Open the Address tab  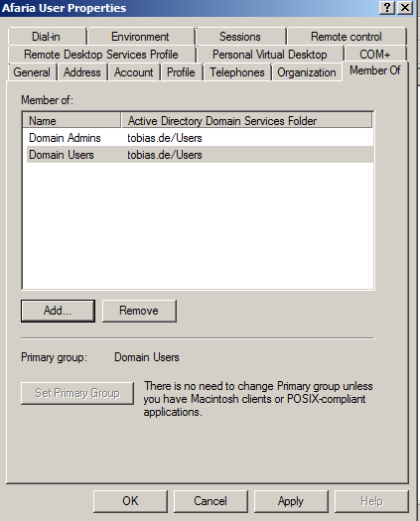[x=82, y=72]
